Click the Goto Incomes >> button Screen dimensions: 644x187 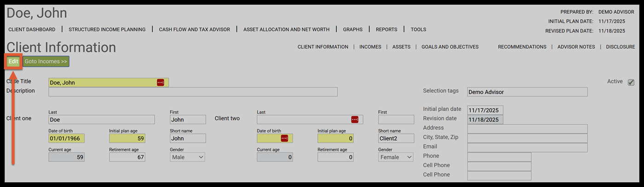coord(46,61)
